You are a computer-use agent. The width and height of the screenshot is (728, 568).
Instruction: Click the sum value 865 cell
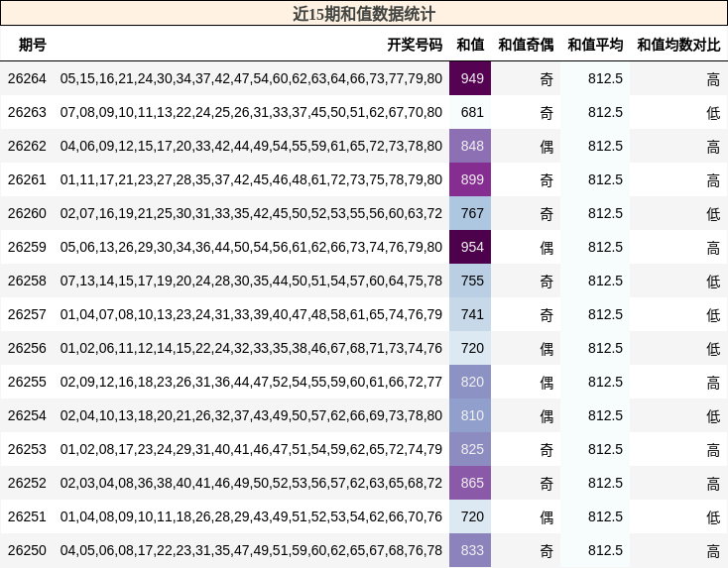(x=470, y=483)
